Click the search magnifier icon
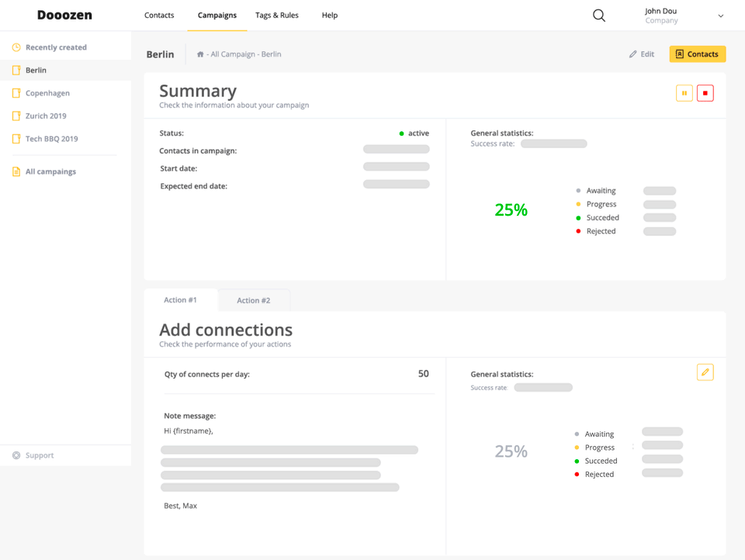 (x=598, y=16)
